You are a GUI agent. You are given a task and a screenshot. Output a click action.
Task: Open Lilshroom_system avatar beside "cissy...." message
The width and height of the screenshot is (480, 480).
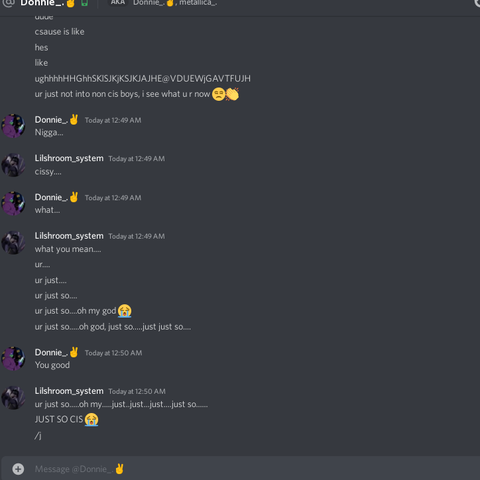(x=13, y=165)
